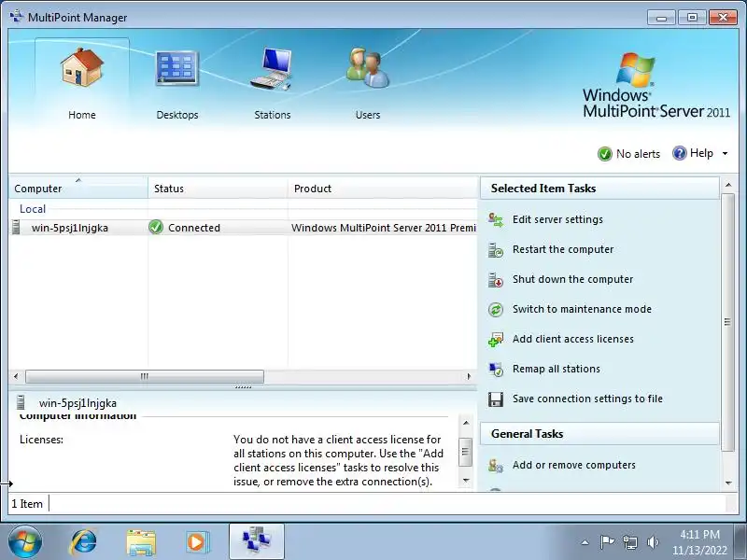The height and width of the screenshot is (560, 747).
Task: Sort by the Product column header
Action: 383,189
